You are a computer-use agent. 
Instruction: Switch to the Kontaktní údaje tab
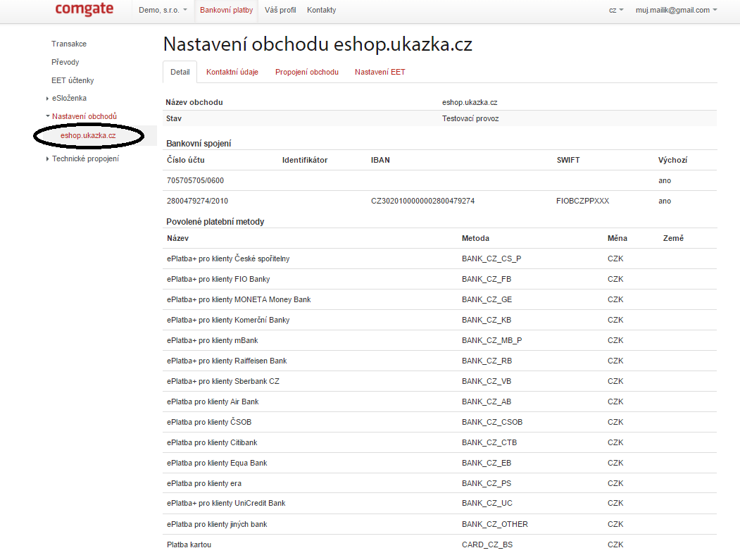232,73
